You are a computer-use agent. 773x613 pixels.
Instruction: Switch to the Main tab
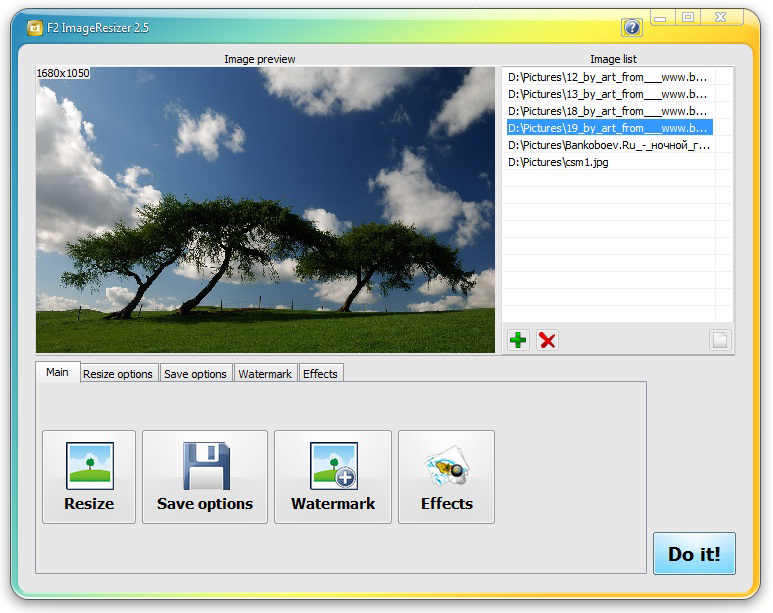(57, 372)
